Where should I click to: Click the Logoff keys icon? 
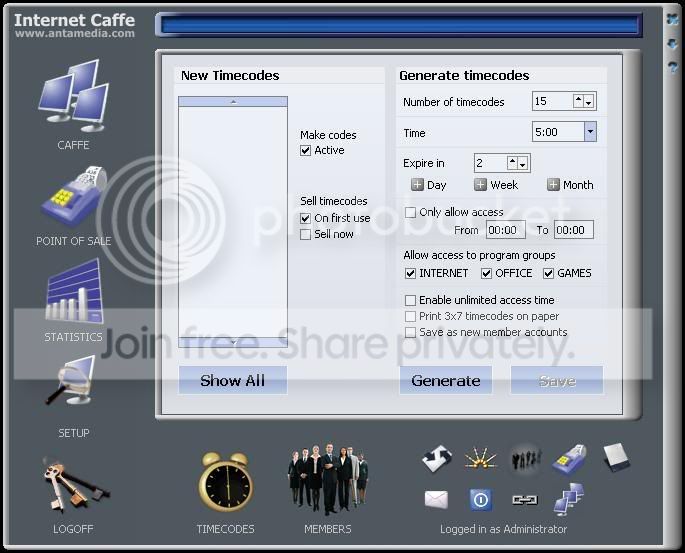click(x=74, y=485)
